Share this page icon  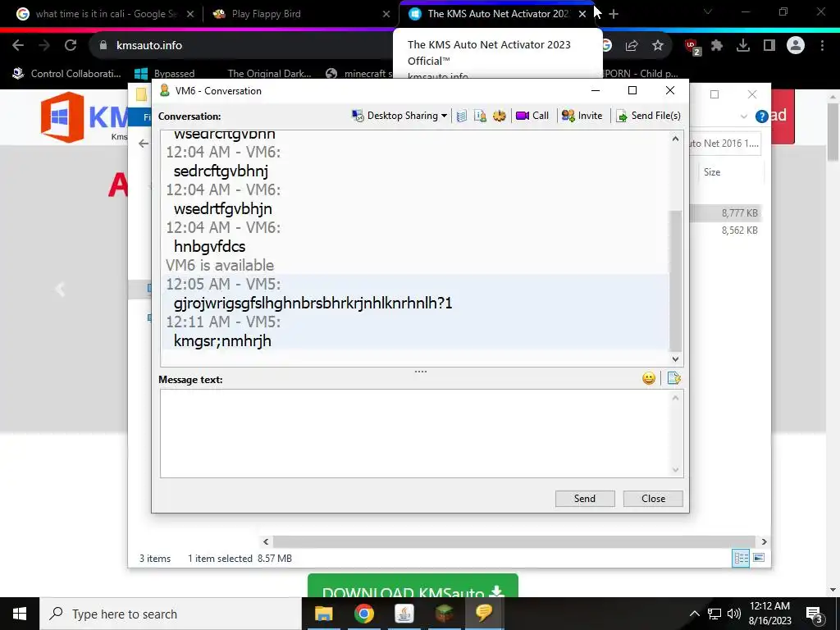coord(632,46)
